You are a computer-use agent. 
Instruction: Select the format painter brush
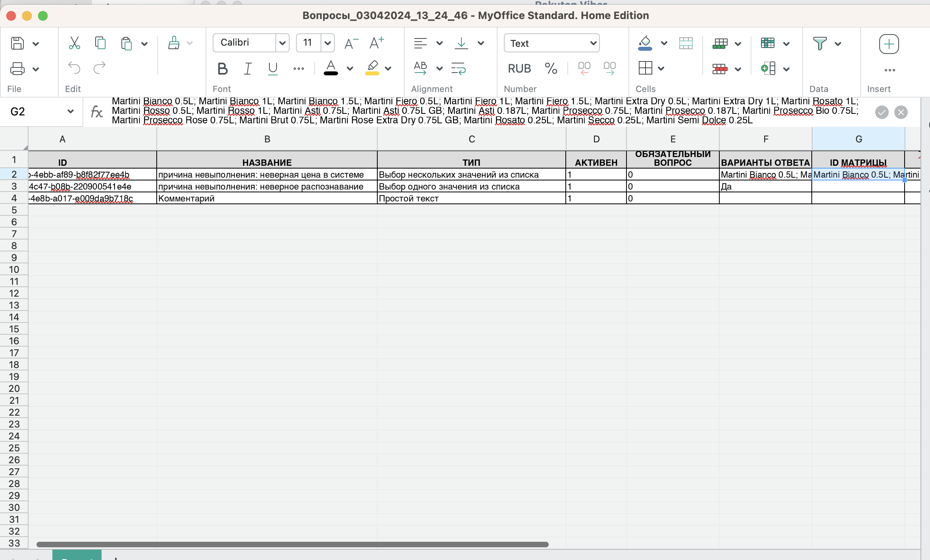coord(174,43)
